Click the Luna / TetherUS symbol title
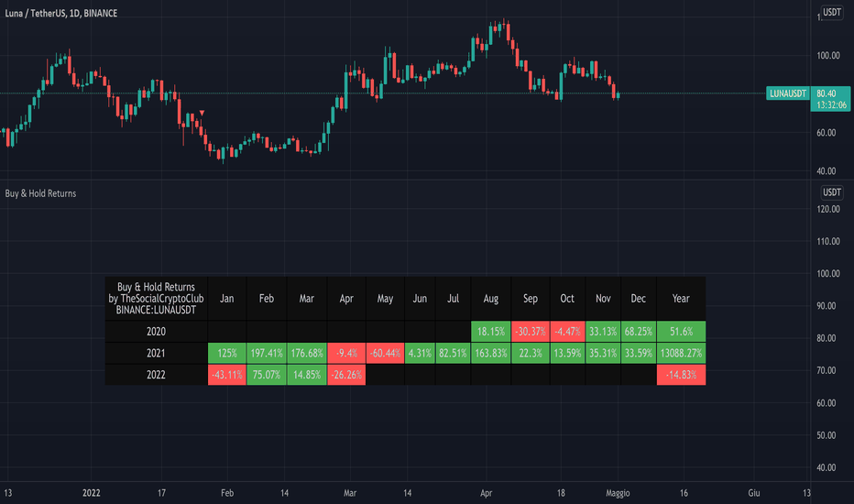 point(61,13)
